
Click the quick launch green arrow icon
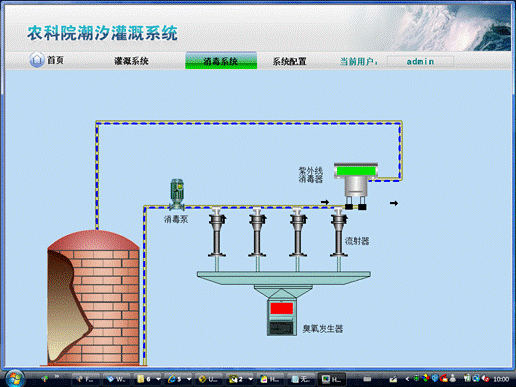coord(45,378)
